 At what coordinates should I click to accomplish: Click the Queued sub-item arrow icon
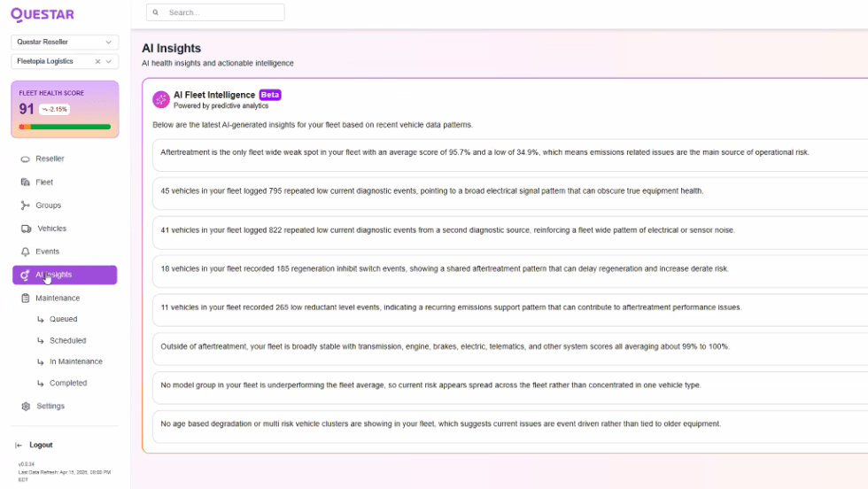[41, 320]
